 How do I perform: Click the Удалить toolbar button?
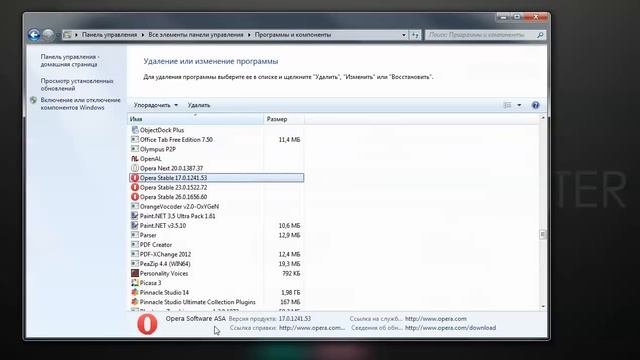pyautogui.click(x=199, y=105)
